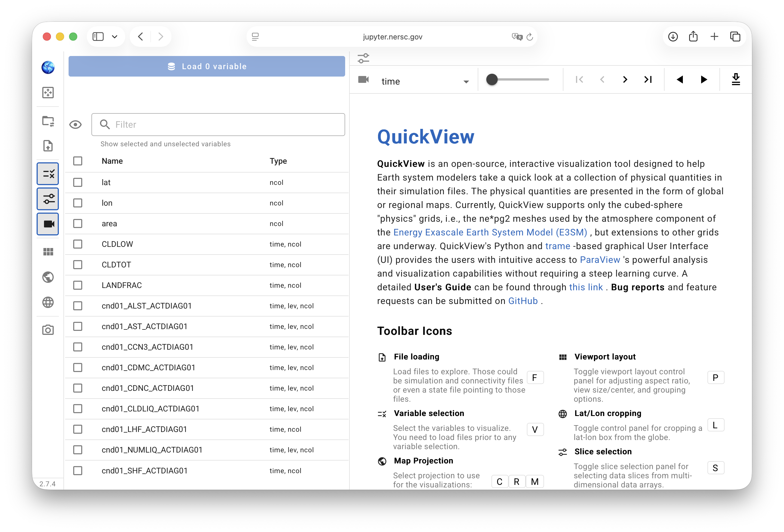Image resolution: width=784 pixels, height=532 pixels.
Task: Toggle the Safari sidebar button
Action: point(98,37)
